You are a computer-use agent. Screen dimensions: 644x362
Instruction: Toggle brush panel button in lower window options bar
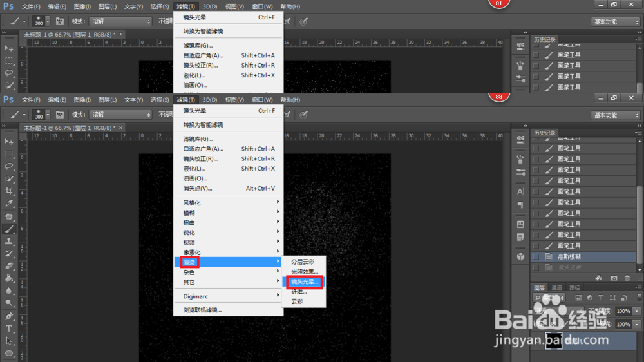pyautogui.click(x=60, y=115)
